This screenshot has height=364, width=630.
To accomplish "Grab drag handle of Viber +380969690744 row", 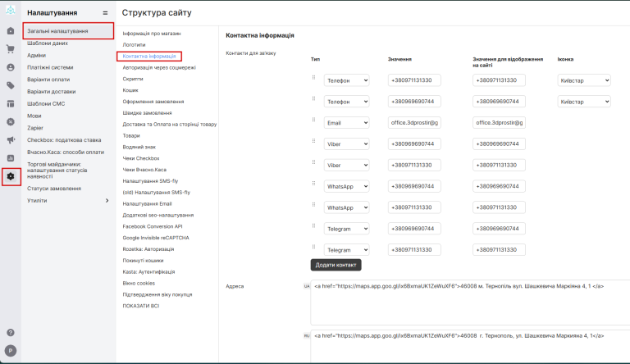I will [314, 141].
